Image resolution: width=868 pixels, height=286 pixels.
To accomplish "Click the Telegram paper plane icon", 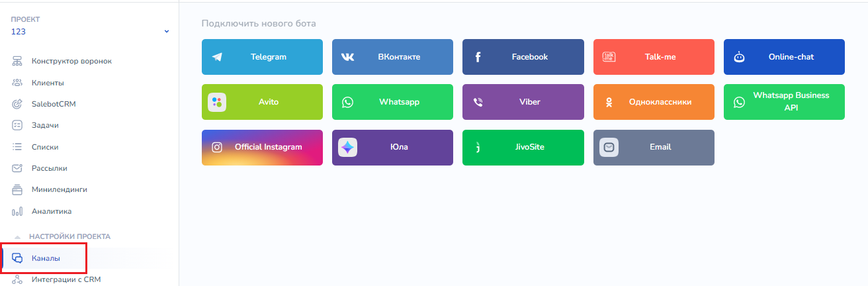I will point(218,57).
